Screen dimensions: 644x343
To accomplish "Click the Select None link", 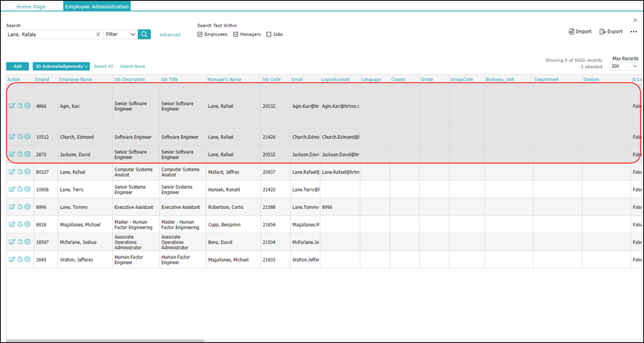I will click(132, 66).
